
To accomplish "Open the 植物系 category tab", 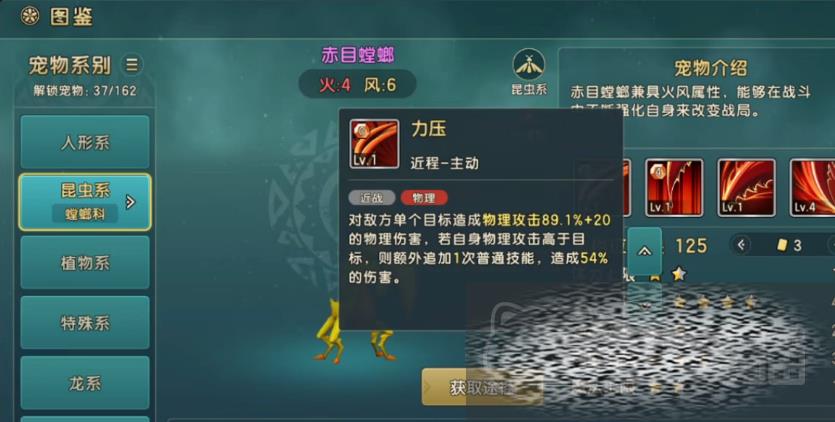I will point(85,263).
